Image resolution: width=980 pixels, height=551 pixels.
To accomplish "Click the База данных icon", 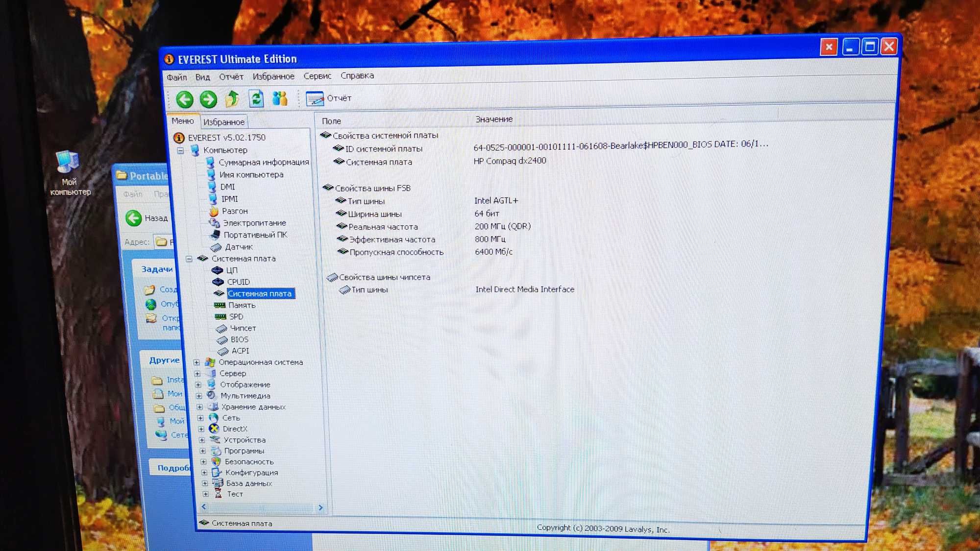I will pos(218,483).
